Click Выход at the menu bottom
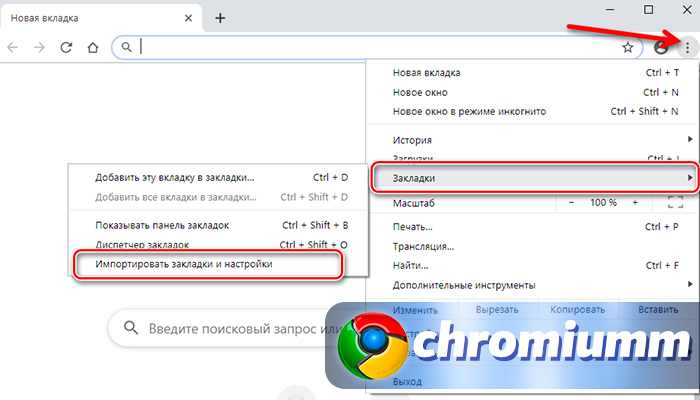Screen dimensions: 700x400 point(407,382)
